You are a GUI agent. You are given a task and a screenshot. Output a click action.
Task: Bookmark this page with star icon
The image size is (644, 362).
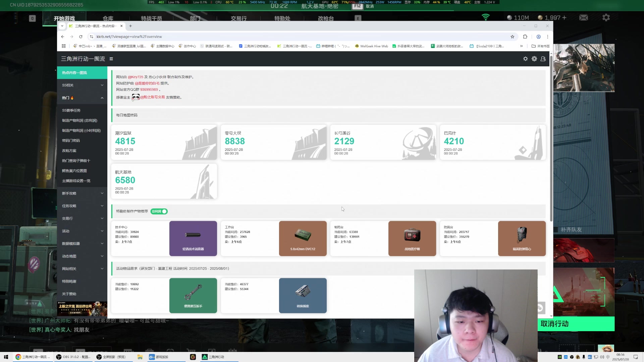coord(512,37)
